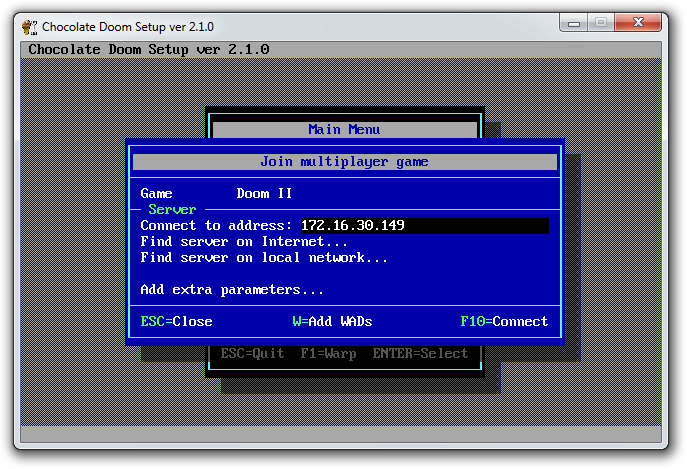Viewport: 687px width, 469px height.
Task: Click the Chocolate Doom icon in title bar
Action: (x=30, y=26)
